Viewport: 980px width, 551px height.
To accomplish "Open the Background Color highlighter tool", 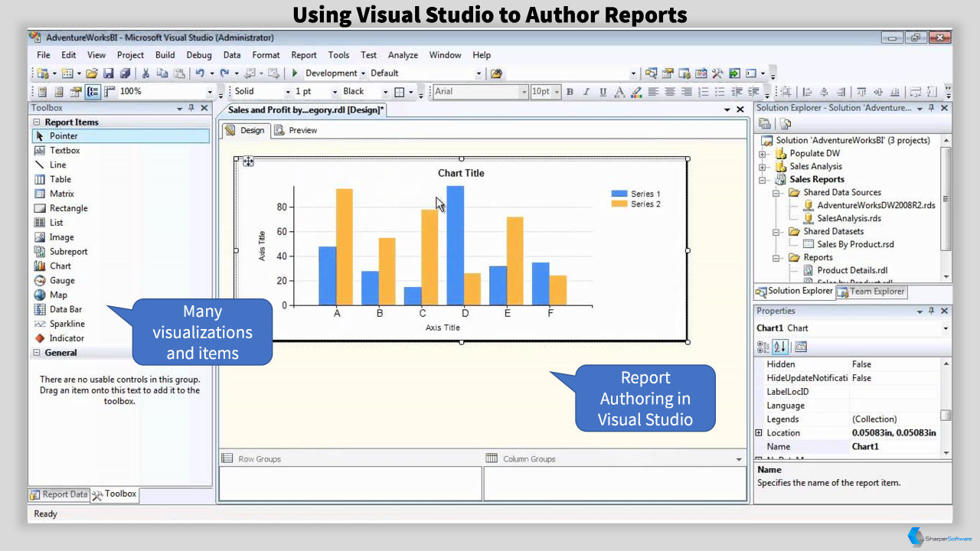I will point(636,92).
